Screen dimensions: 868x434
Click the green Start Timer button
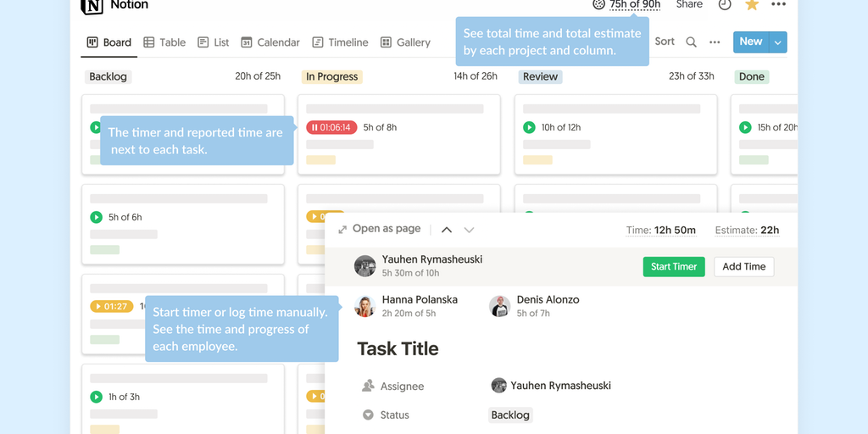coord(674,267)
